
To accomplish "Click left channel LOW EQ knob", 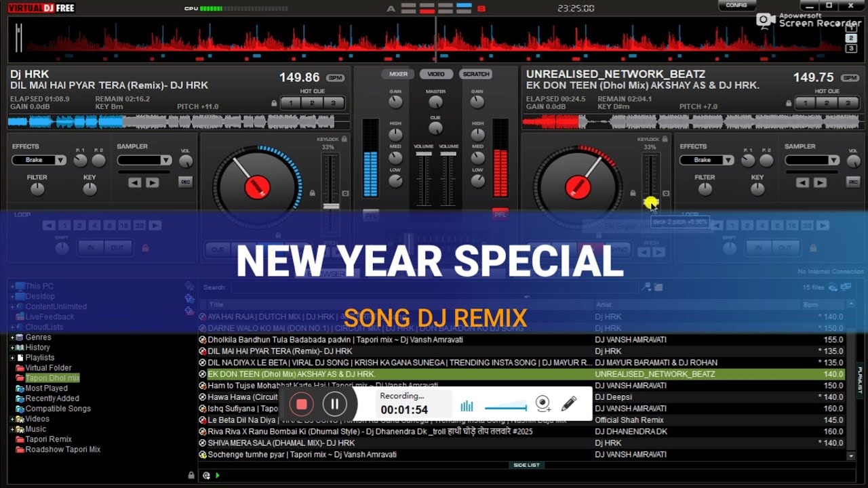I will pos(395,180).
